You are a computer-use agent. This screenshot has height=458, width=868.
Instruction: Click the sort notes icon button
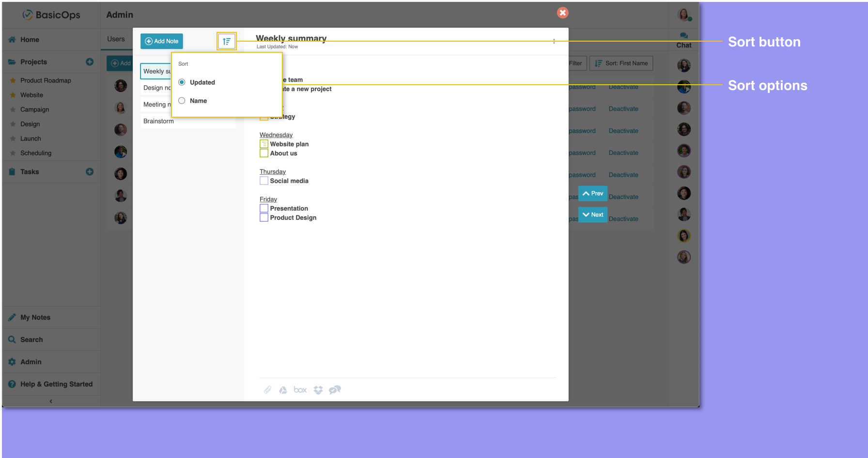[227, 41]
